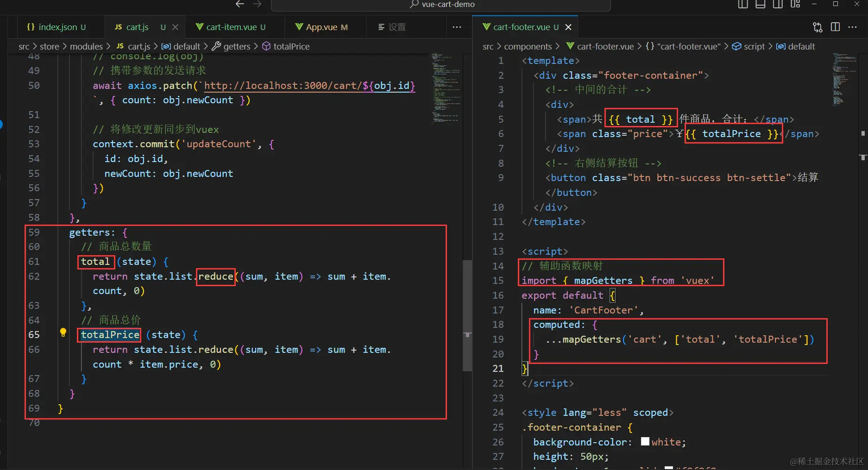
Task: Click 'reduce' on line 62
Action: coord(216,276)
